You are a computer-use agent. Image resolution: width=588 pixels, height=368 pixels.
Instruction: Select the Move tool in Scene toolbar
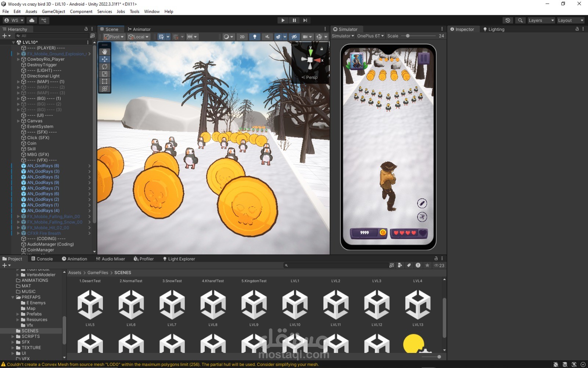[105, 59]
